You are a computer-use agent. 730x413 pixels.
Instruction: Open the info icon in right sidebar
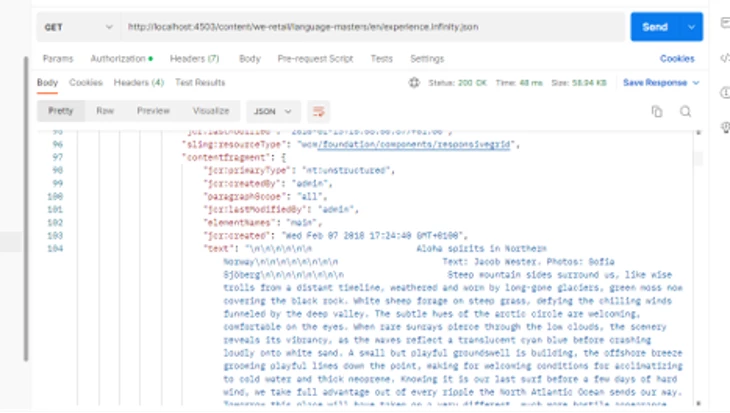point(724,93)
